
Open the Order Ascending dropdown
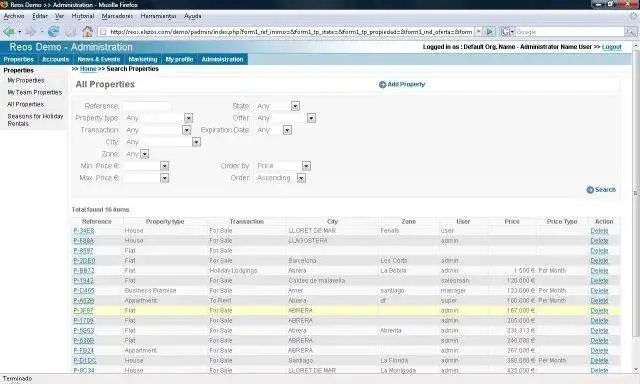[301, 178]
